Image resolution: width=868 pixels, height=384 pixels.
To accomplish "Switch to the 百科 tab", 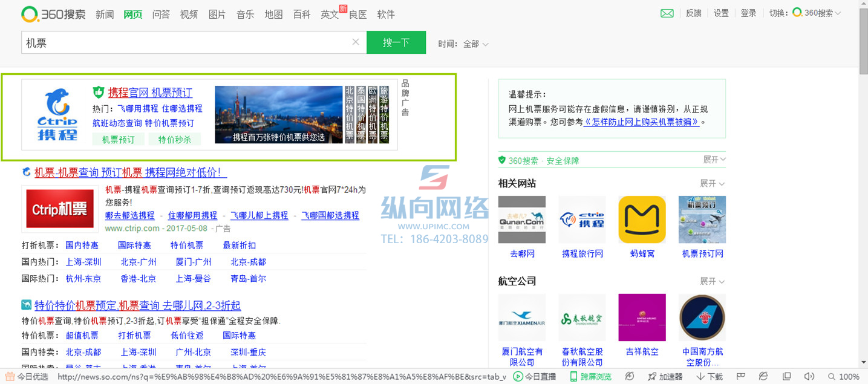I will click(x=301, y=15).
